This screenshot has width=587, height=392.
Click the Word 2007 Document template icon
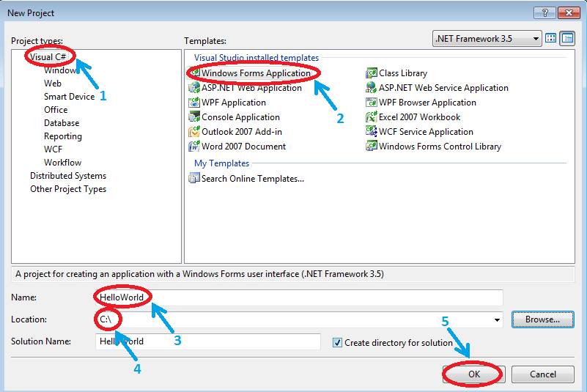[194, 146]
